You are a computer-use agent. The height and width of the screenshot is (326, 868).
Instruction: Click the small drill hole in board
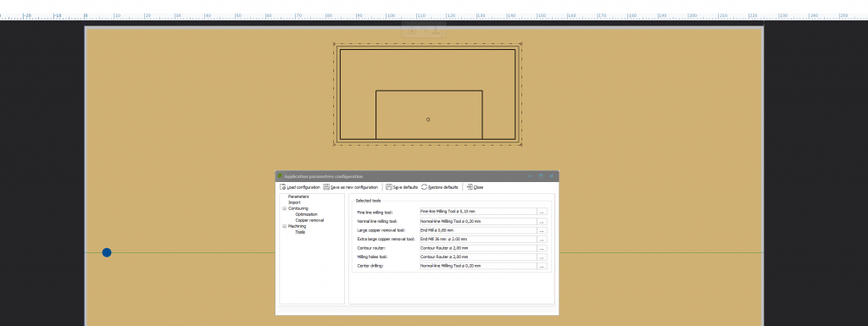pyautogui.click(x=428, y=119)
